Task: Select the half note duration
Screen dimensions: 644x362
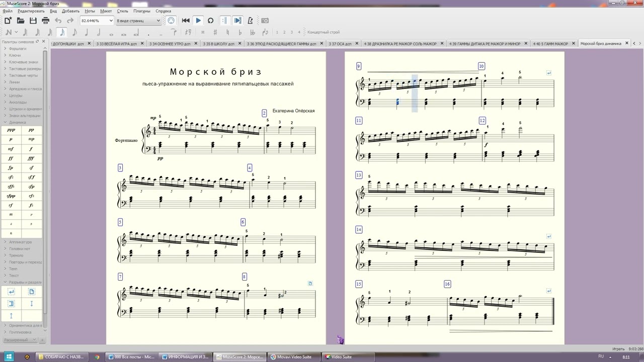Action: (99, 32)
